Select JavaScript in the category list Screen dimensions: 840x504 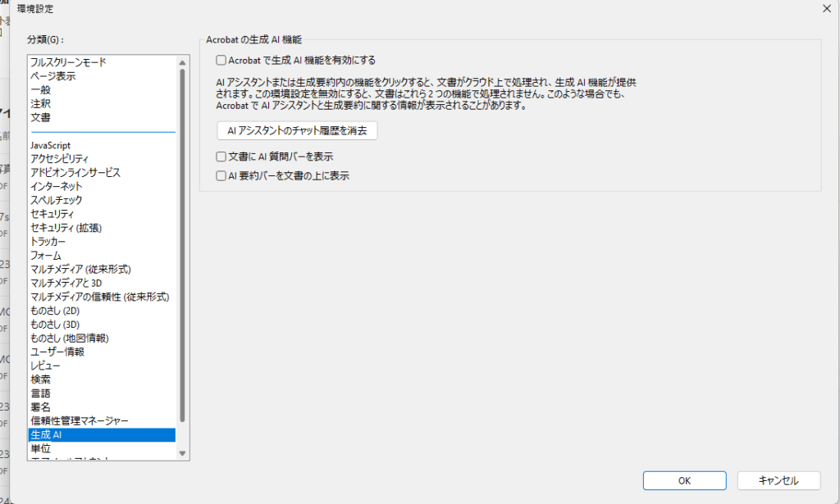tap(50, 145)
